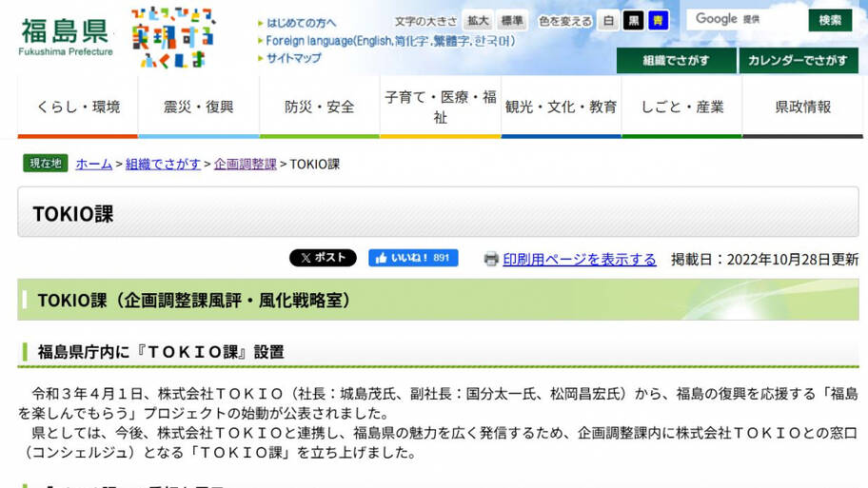Go to 組織でさがす in the breadcrumb
The width and height of the screenshot is (868, 488).
tap(163, 164)
